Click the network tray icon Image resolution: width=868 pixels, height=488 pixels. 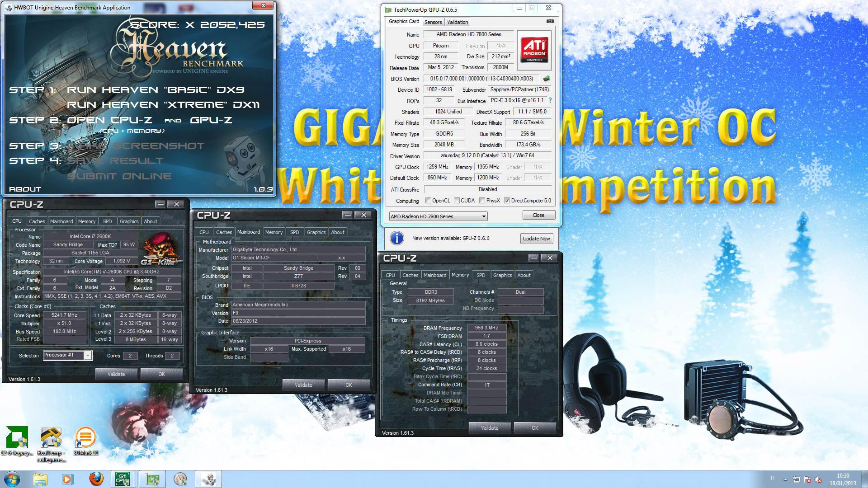[797, 479]
